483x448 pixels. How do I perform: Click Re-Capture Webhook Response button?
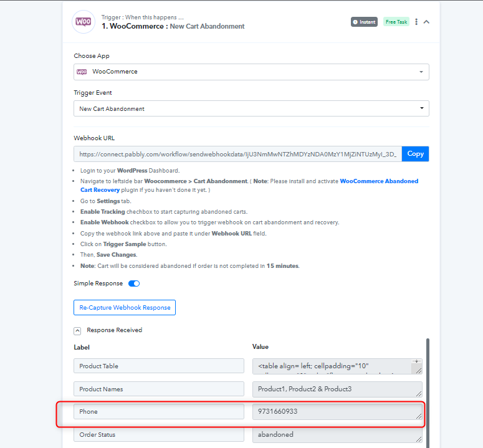click(x=125, y=307)
